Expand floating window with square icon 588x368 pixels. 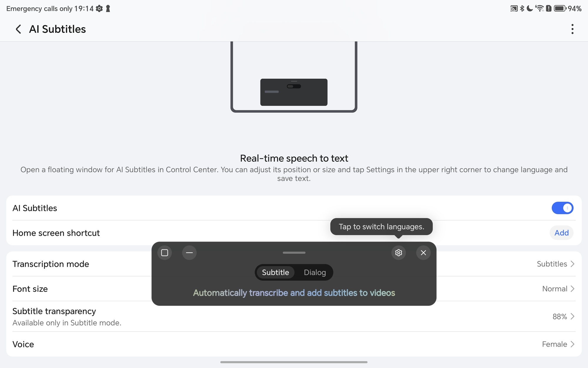(165, 253)
